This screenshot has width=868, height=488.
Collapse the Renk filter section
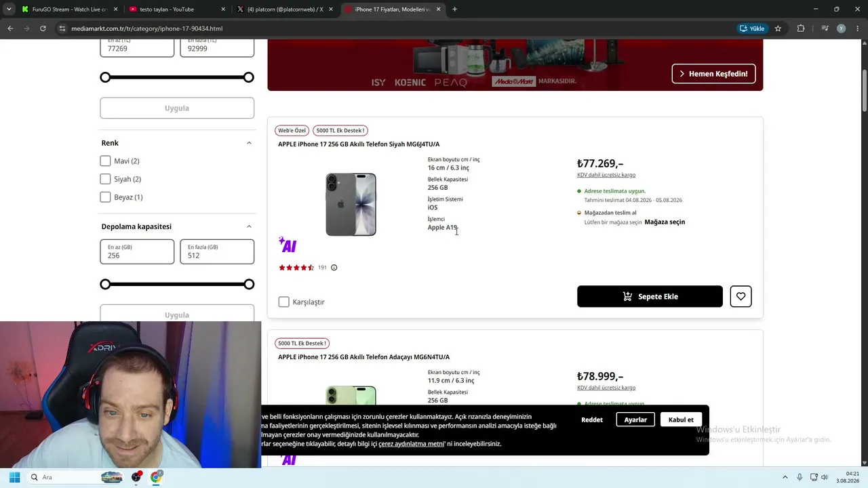coord(249,143)
